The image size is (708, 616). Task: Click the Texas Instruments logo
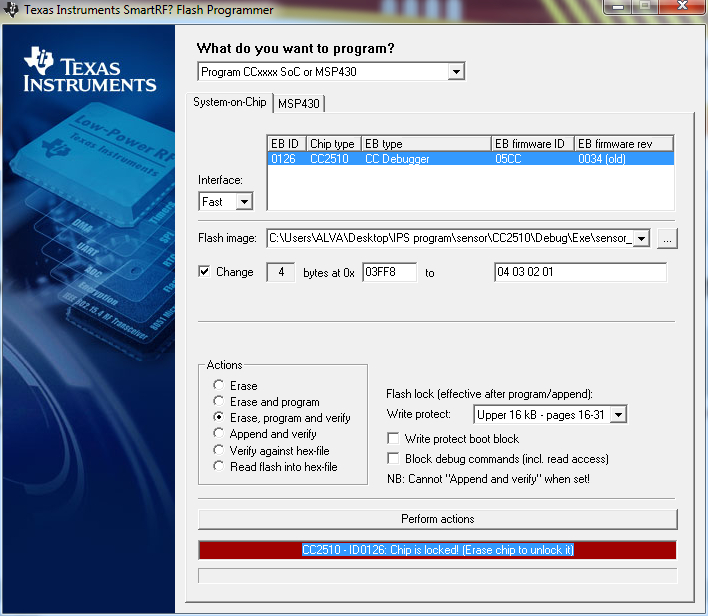pos(89,69)
